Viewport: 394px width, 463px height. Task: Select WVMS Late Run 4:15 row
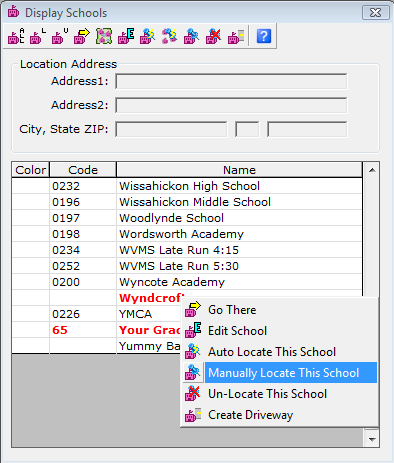click(187, 250)
